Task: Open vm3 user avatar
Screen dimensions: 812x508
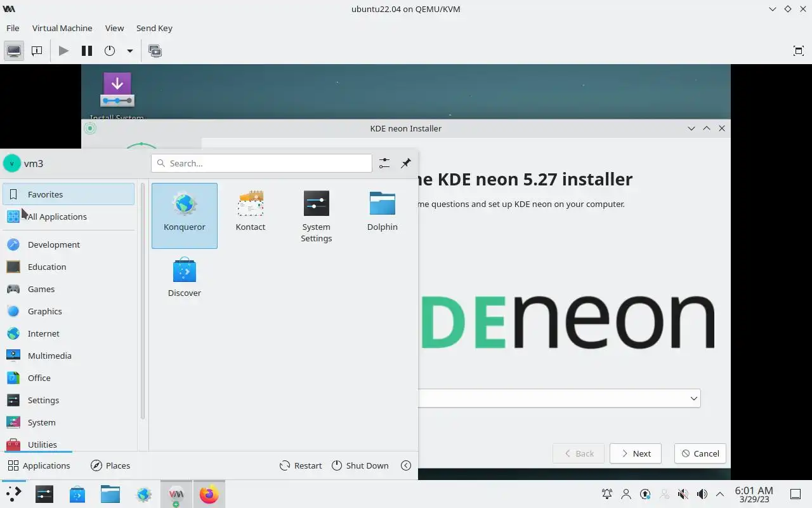Action: [x=12, y=163]
